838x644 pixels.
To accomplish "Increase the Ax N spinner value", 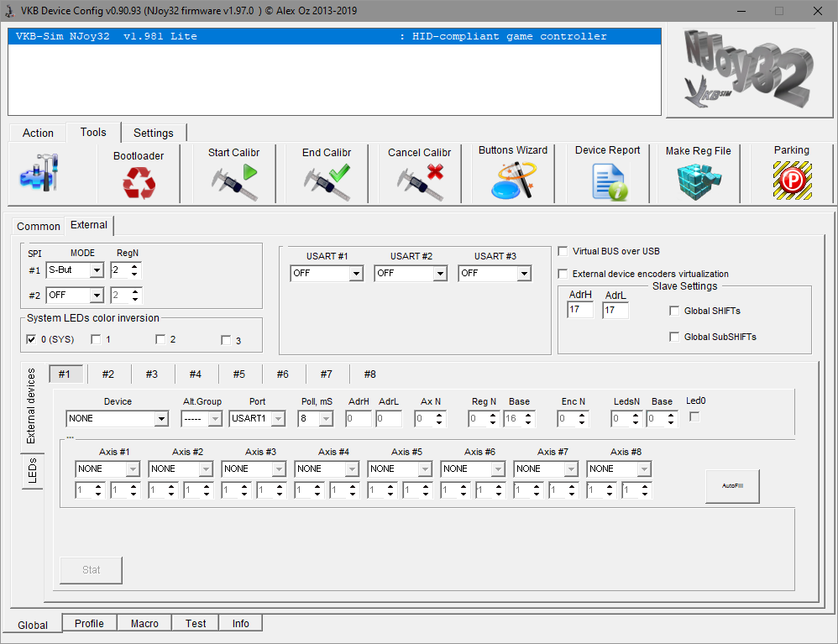I will (x=439, y=415).
